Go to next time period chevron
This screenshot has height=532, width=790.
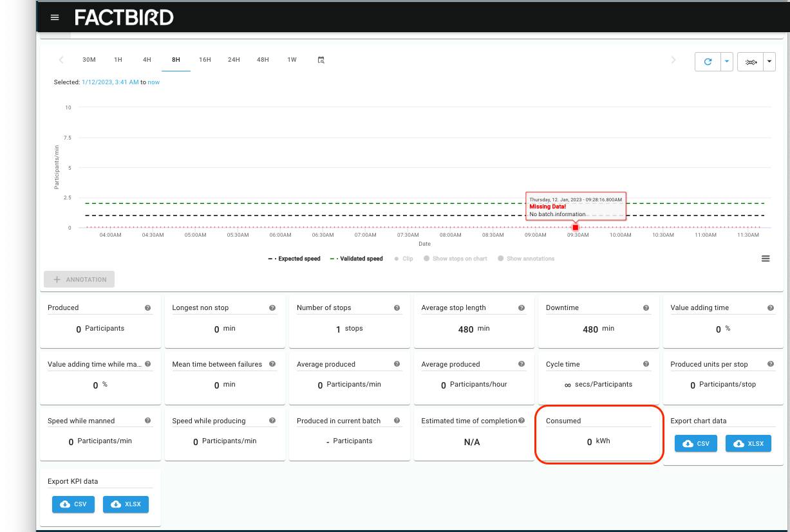pos(673,60)
